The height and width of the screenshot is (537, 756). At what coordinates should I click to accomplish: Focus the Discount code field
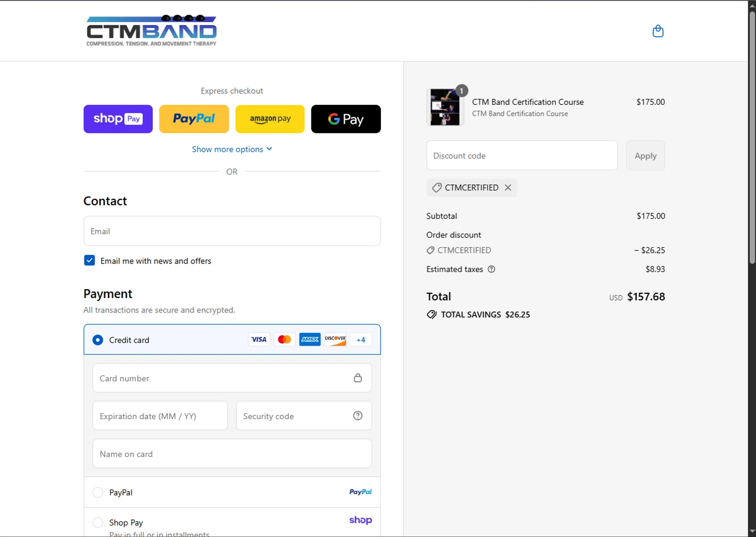click(522, 156)
